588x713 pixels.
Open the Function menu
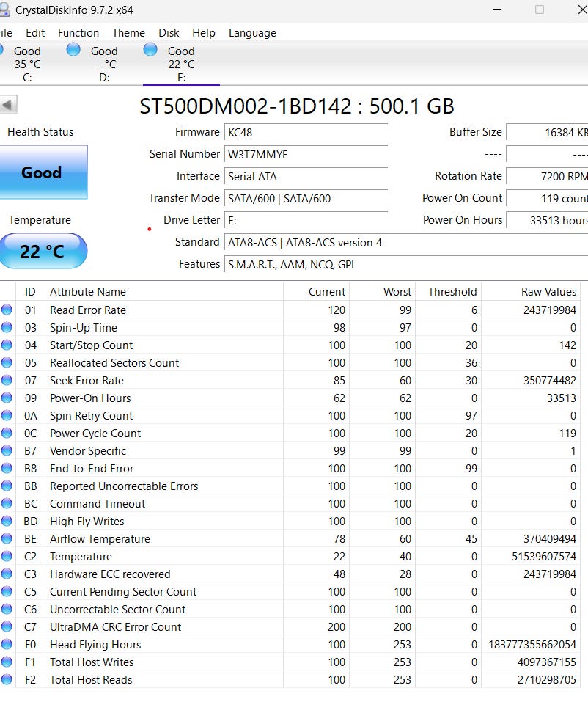coord(78,33)
